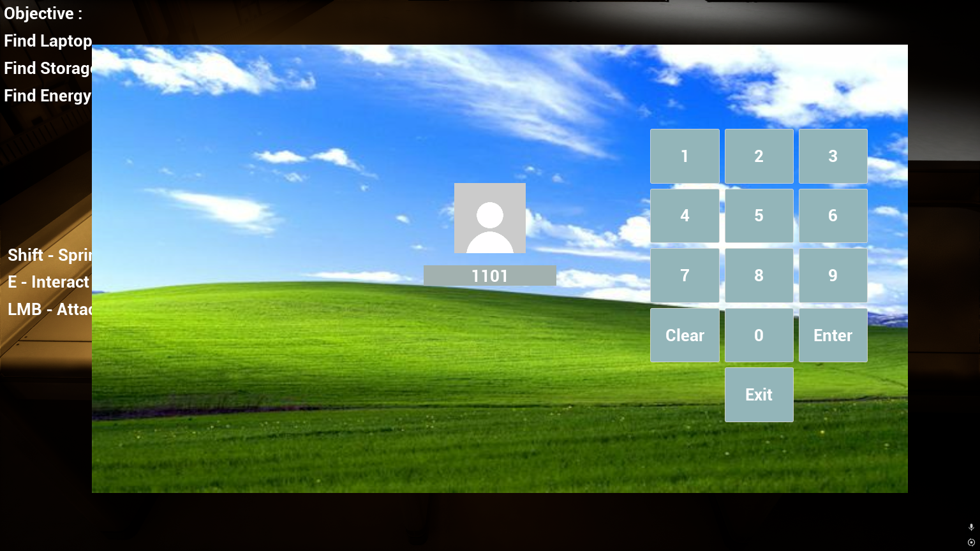Image resolution: width=980 pixels, height=551 pixels.
Task: Click the 'LMB - Attack' hint text
Action: (x=50, y=309)
